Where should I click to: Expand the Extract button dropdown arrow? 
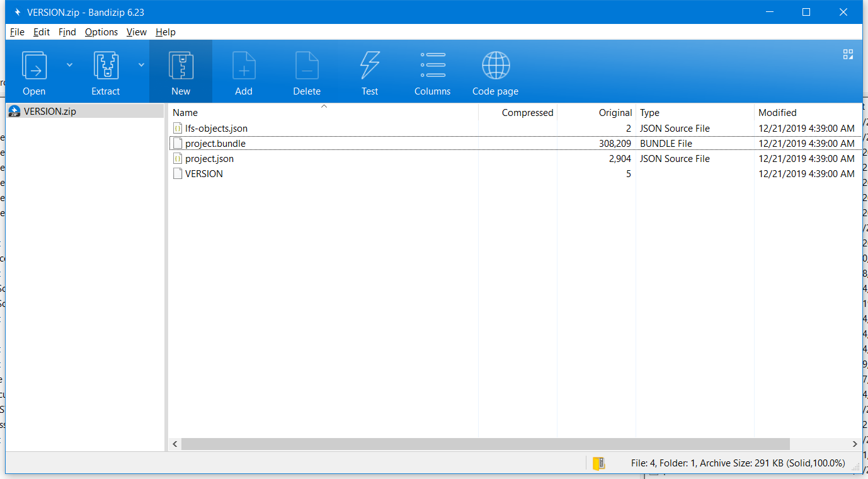pos(141,64)
